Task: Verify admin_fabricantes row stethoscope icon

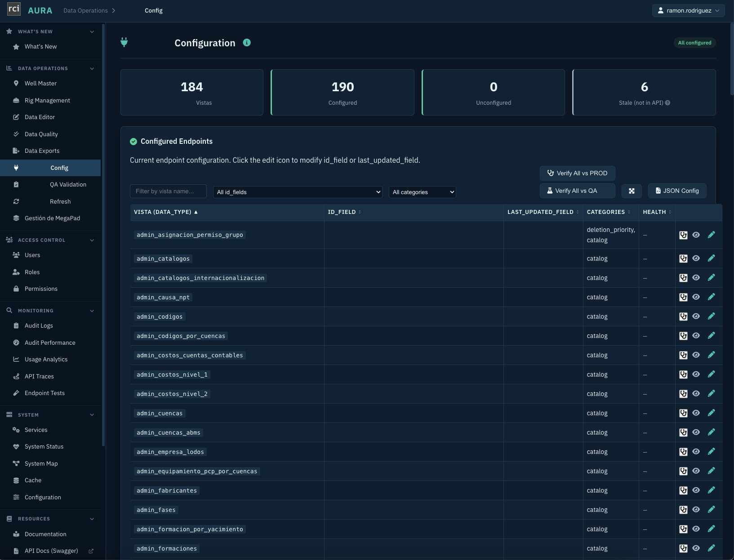Action: click(x=683, y=490)
